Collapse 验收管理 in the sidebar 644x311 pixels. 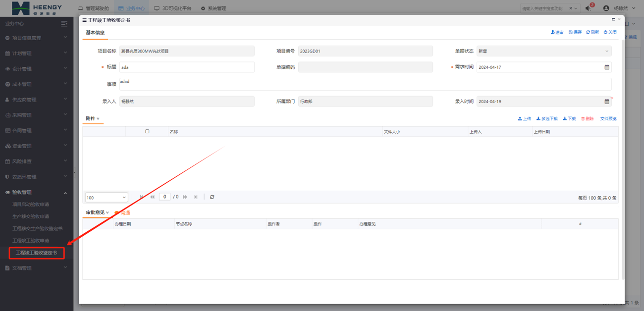(x=37, y=192)
